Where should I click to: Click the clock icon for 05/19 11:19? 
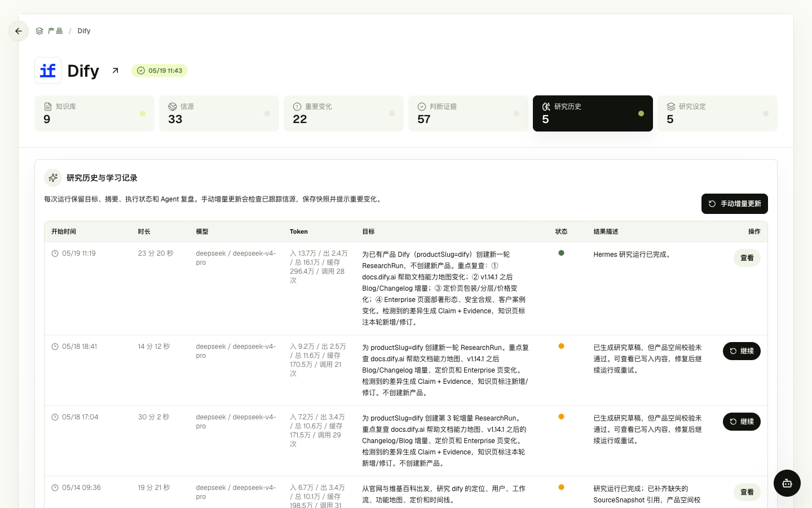pos(55,253)
